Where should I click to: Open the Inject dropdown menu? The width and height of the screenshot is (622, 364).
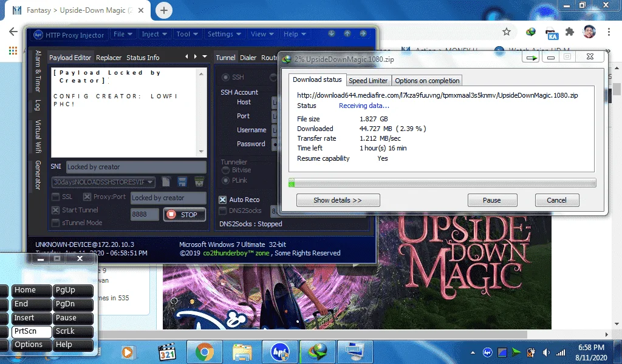pyautogui.click(x=154, y=34)
